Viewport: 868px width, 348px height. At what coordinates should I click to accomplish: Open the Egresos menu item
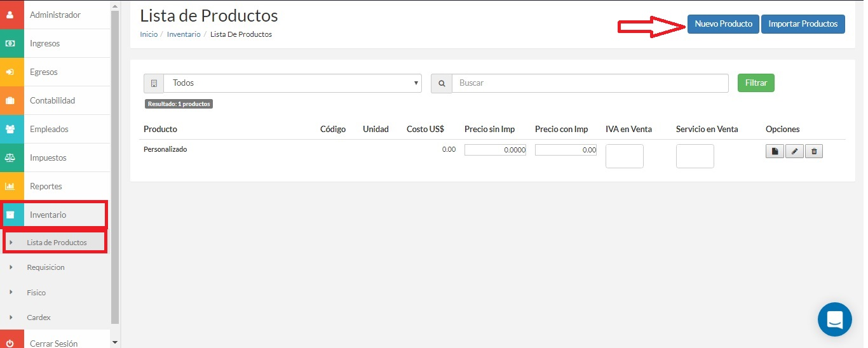click(x=55, y=72)
